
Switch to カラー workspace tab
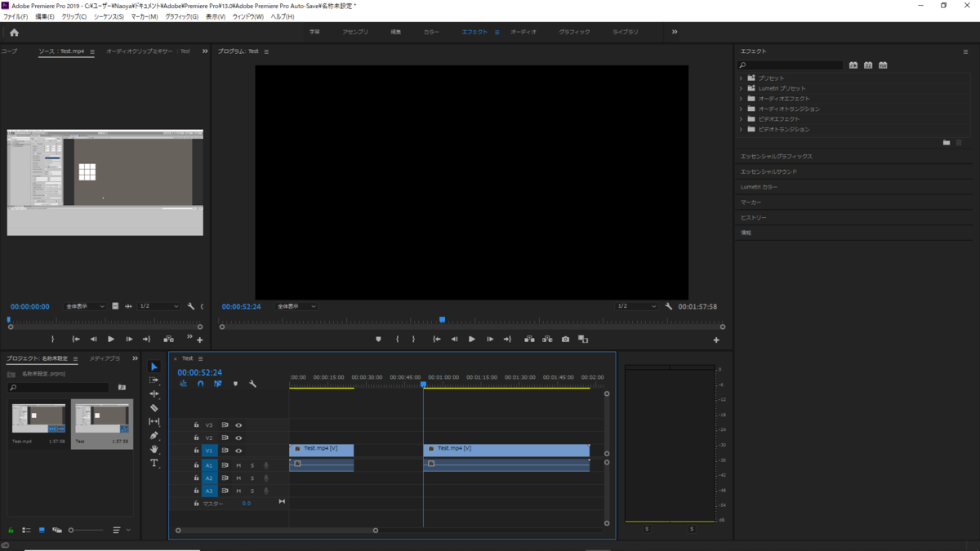point(431,32)
